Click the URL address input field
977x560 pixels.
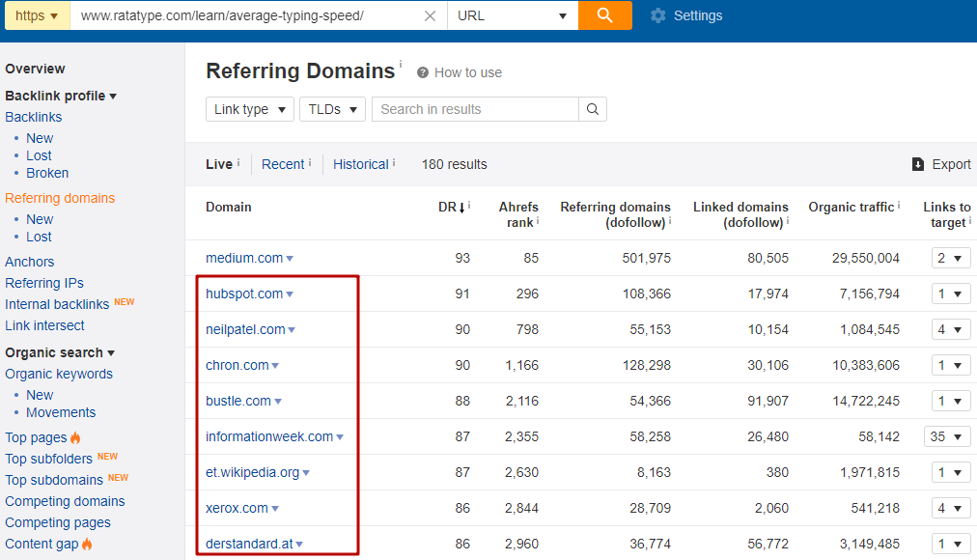(247, 15)
